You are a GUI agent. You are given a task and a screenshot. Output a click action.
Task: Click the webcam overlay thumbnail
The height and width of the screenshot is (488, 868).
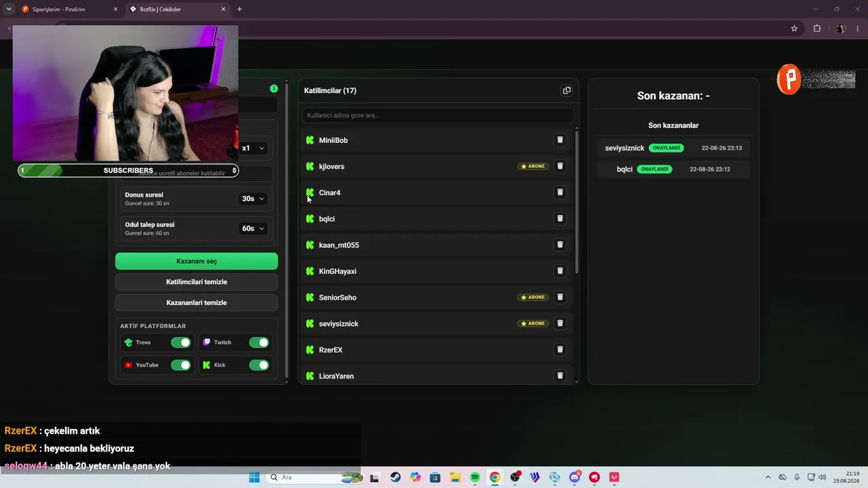tap(125, 93)
